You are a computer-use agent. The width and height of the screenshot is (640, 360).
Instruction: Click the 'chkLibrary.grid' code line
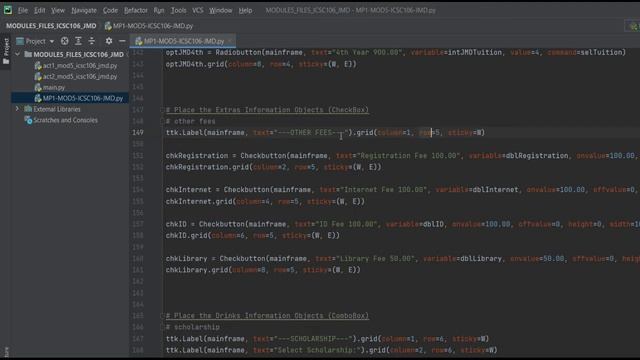coord(263,270)
